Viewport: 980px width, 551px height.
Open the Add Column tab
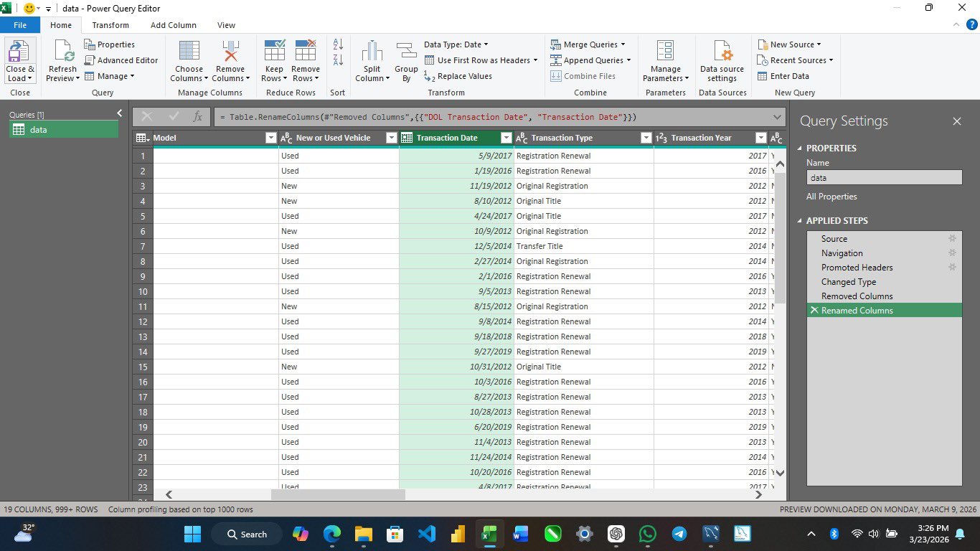click(x=173, y=25)
